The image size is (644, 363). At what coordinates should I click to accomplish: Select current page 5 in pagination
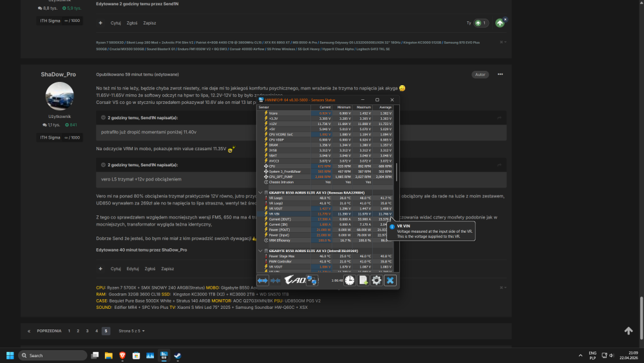pos(106,331)
